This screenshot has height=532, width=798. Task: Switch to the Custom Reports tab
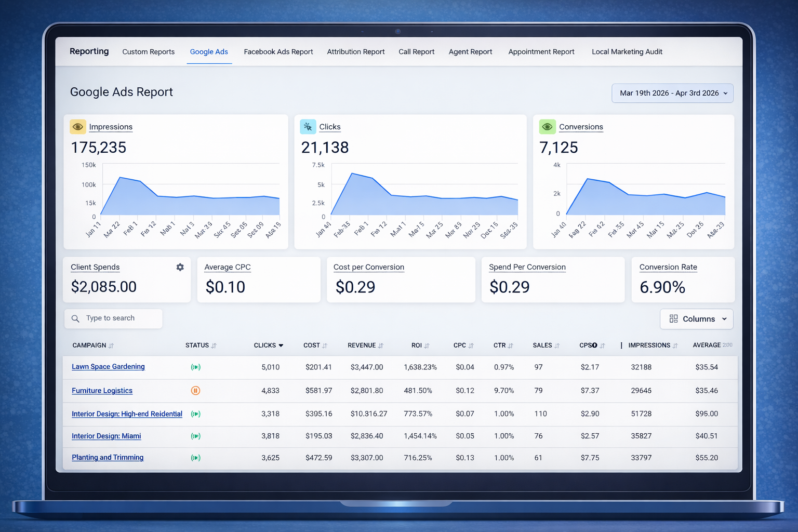(149, 51)
